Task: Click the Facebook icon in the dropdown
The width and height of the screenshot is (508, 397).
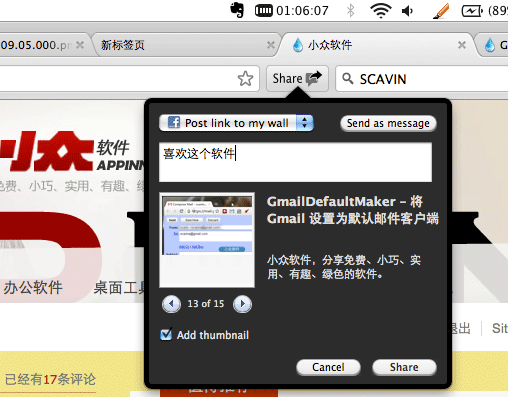Action: (x=174, y=122)
